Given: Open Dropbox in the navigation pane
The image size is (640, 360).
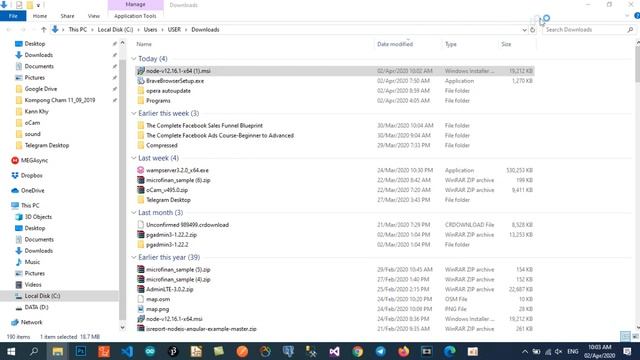Looking at the screenshot, I should 27,176.
